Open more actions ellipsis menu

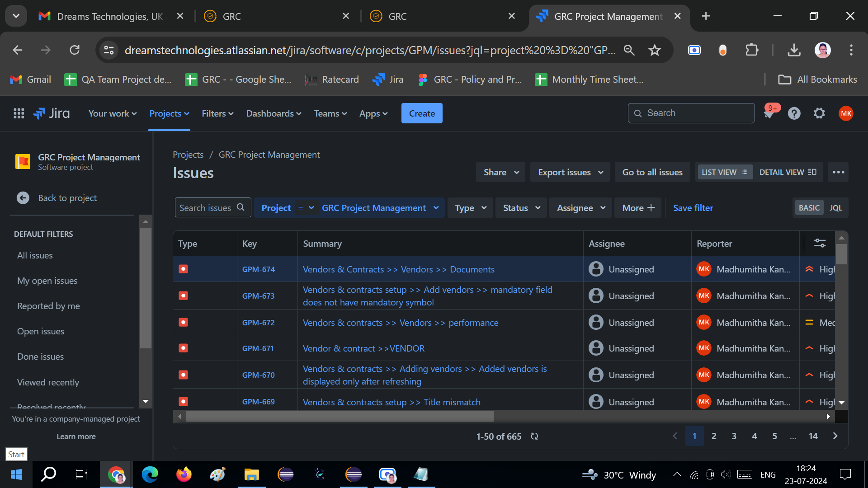point(838,172)
